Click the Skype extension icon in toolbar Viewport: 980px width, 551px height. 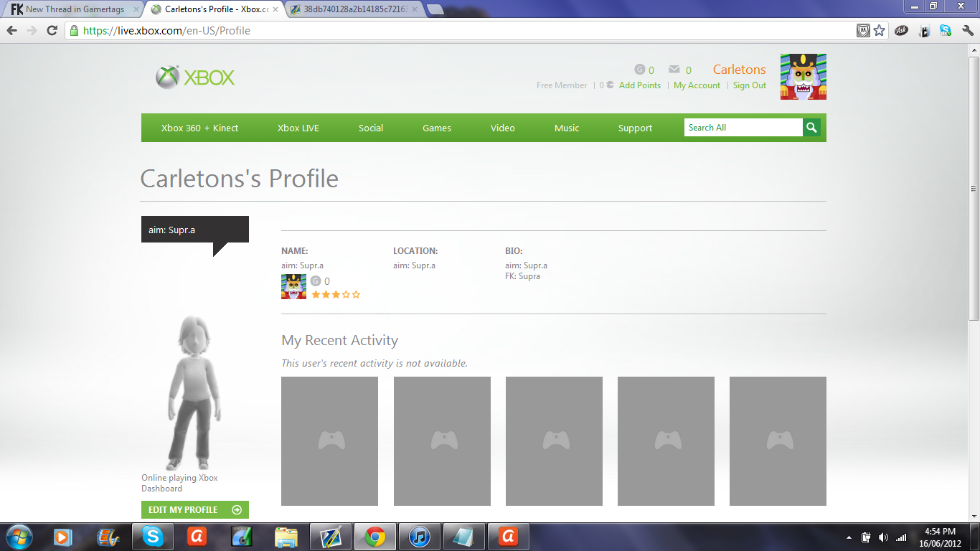946,31
